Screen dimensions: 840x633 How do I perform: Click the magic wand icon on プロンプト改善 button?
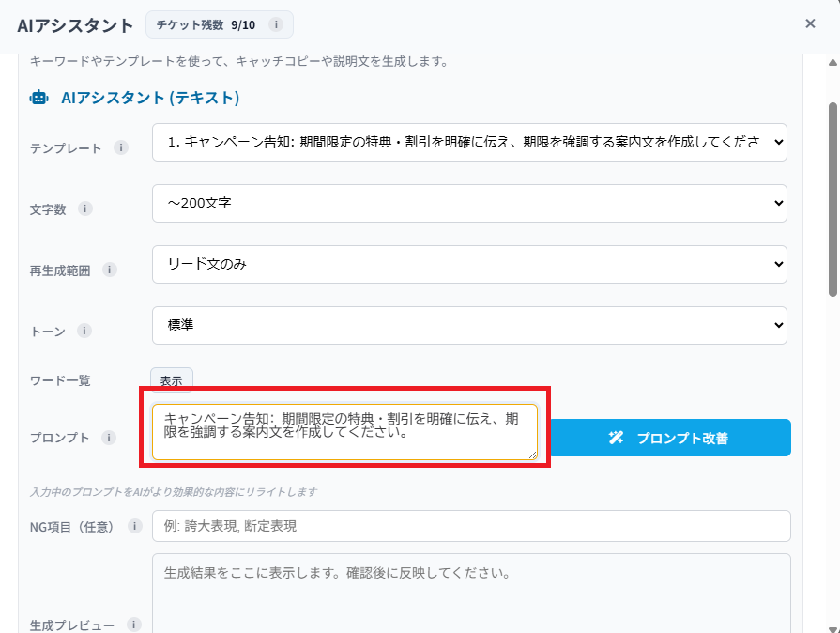pyautogui.click(x=617, y=437)
